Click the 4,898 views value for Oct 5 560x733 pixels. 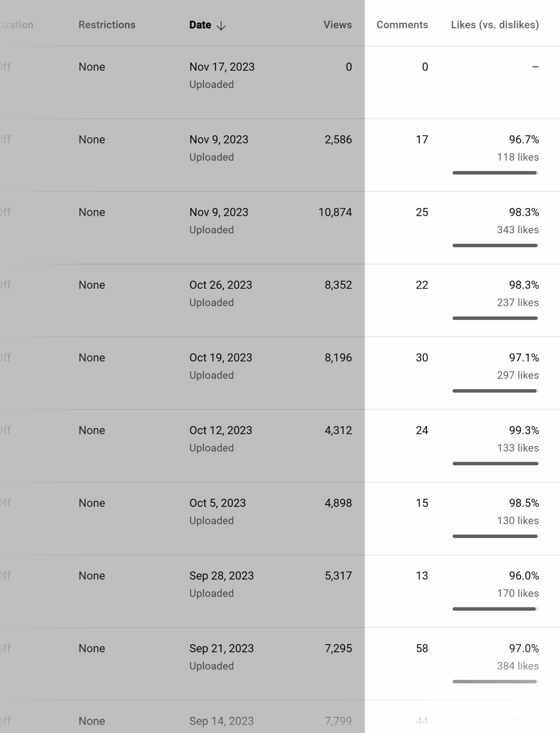[338, 503]
